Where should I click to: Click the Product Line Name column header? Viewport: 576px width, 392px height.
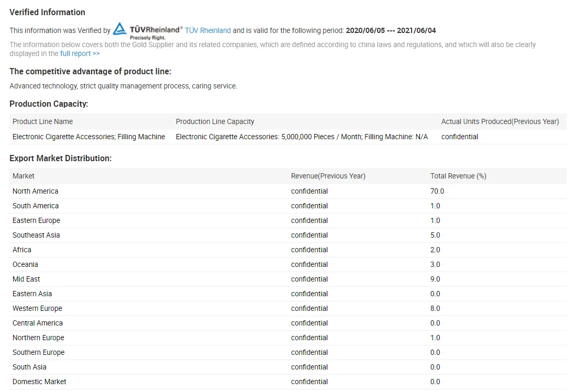coord(42,121)
